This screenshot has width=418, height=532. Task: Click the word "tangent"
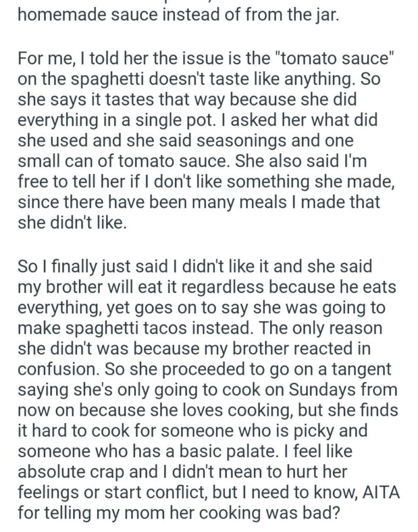coord(363,368)
